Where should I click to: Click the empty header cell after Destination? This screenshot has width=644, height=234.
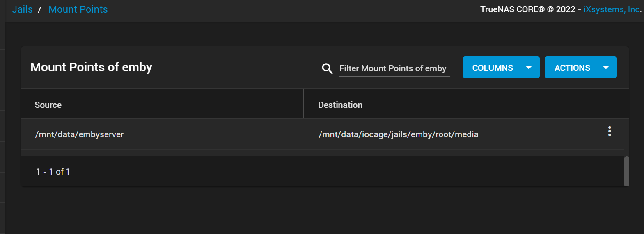point(607,105)
